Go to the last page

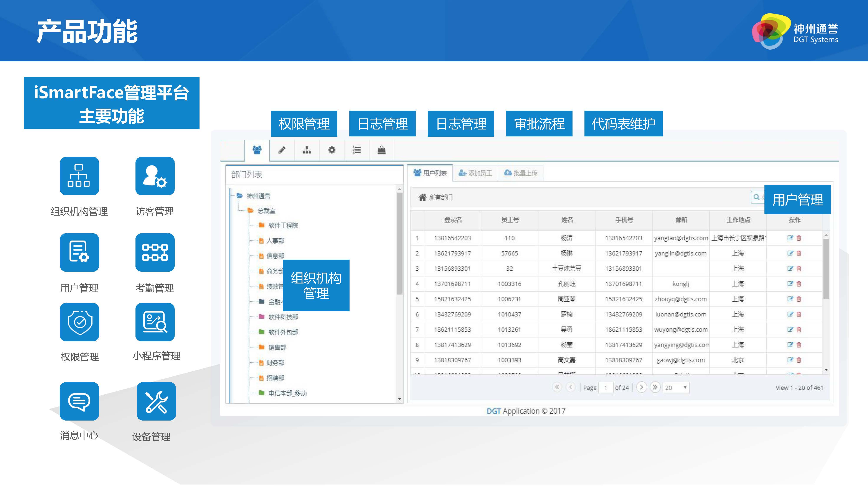(x=655, y=387)
